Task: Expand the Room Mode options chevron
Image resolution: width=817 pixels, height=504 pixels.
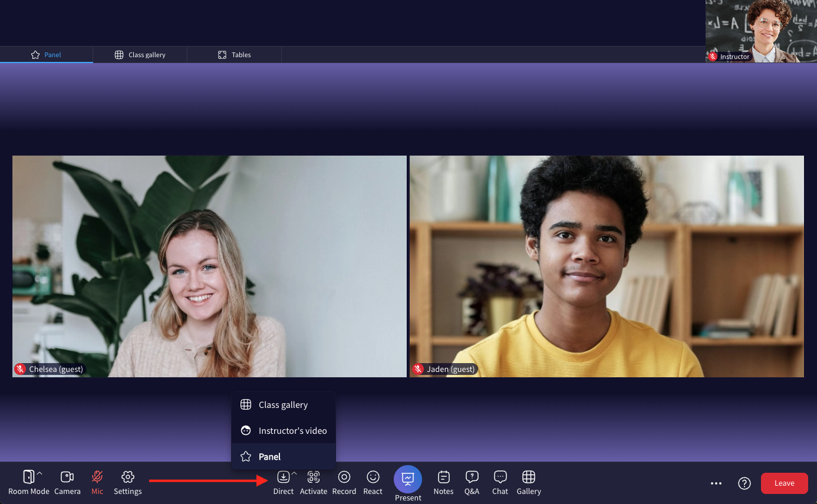Action: (x=39, y=473)
